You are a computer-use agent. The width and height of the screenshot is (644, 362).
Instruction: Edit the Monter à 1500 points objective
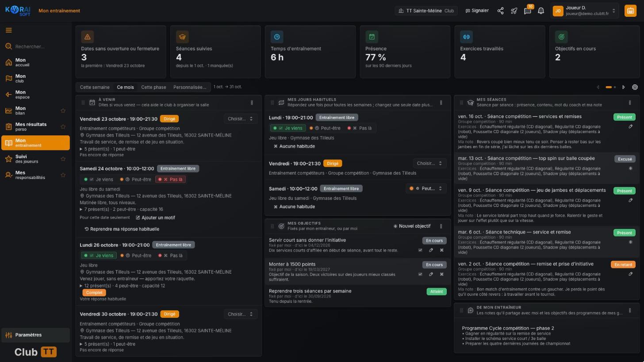[431, 274]
